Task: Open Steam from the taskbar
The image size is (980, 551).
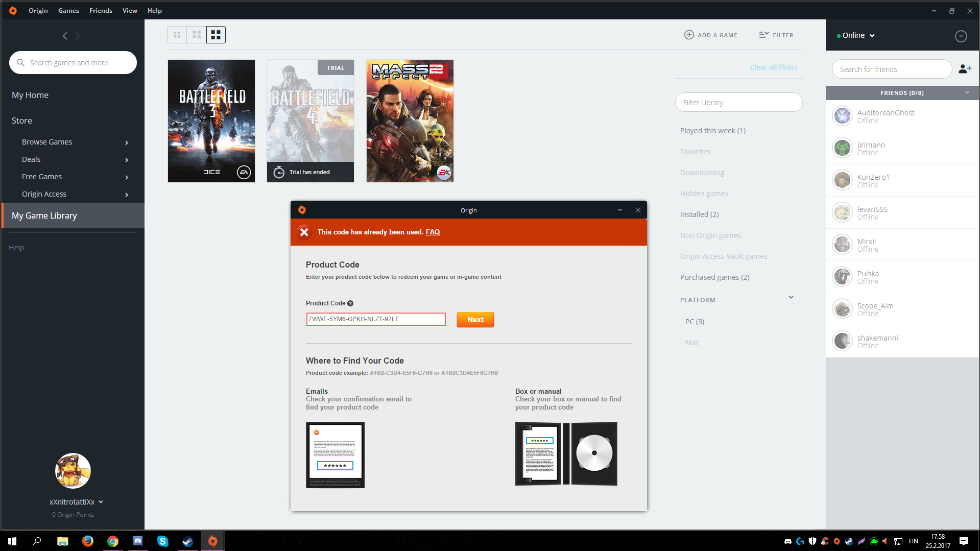Action: [x=188, y=541]
